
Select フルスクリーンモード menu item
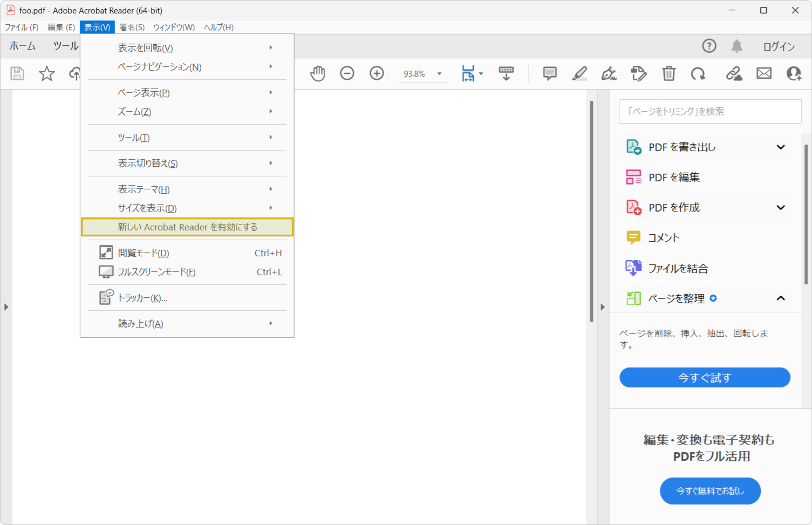[x=187, y=272]
